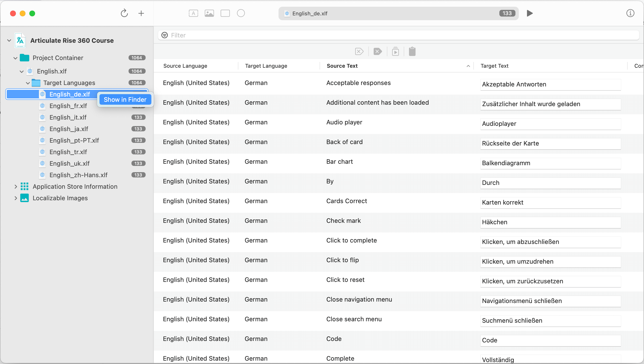Select the Additional content has been loaded text

(x=378, y=103)
